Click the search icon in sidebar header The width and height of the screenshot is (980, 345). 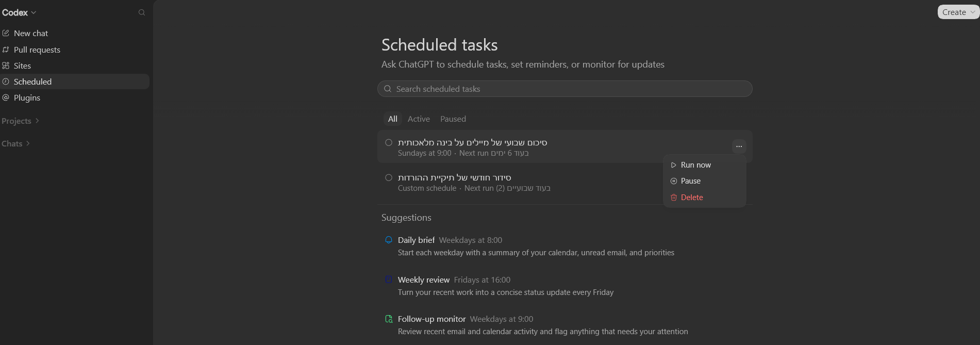point(142,12)
